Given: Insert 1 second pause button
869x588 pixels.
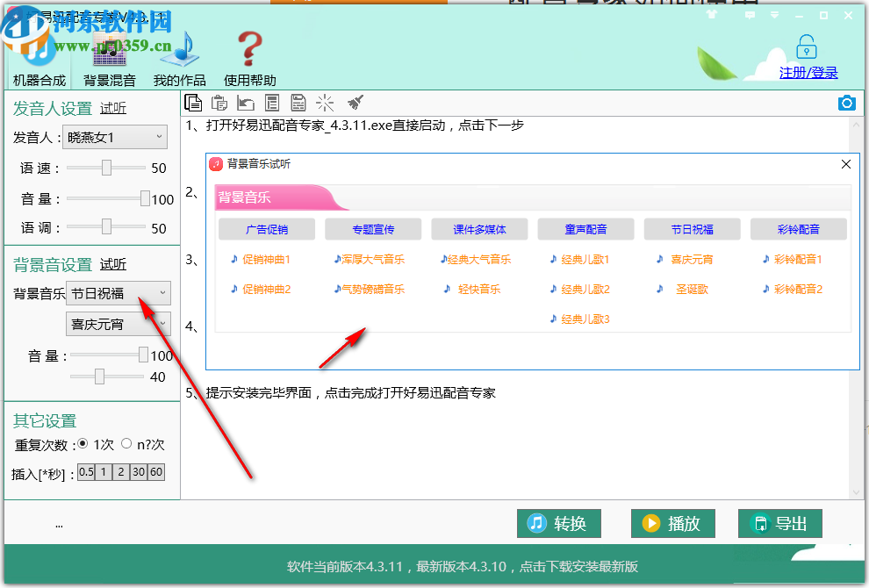Looking at the screenshot, I should pyautogui.click(x=103, y=472).
